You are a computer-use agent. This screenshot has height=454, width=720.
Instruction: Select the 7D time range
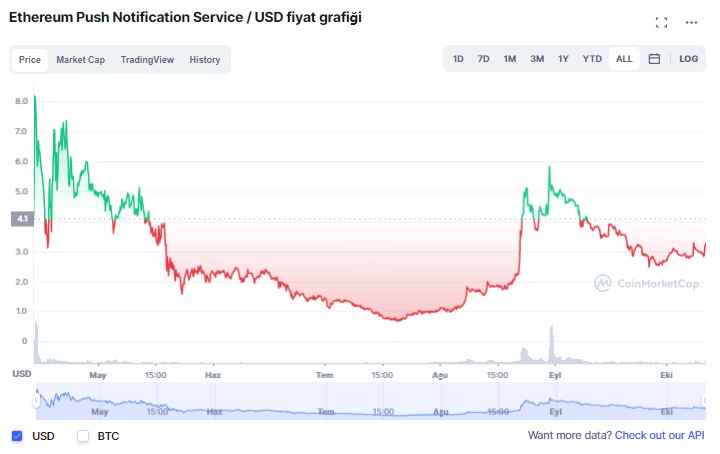point(483,59)
